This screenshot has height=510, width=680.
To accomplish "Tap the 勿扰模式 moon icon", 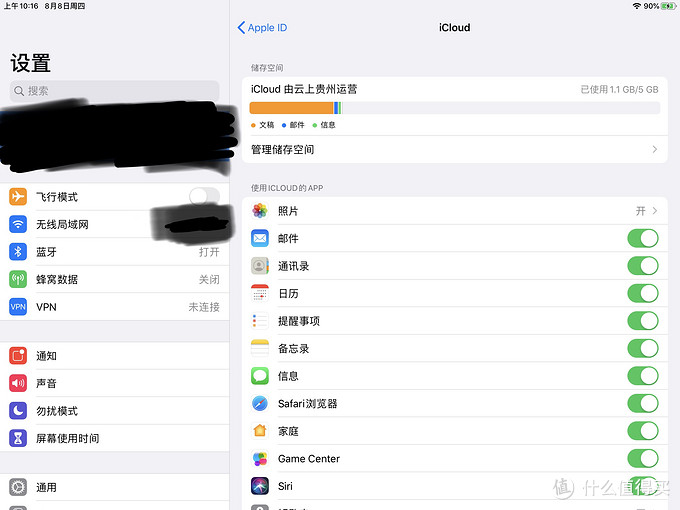I will click(18, 411).
